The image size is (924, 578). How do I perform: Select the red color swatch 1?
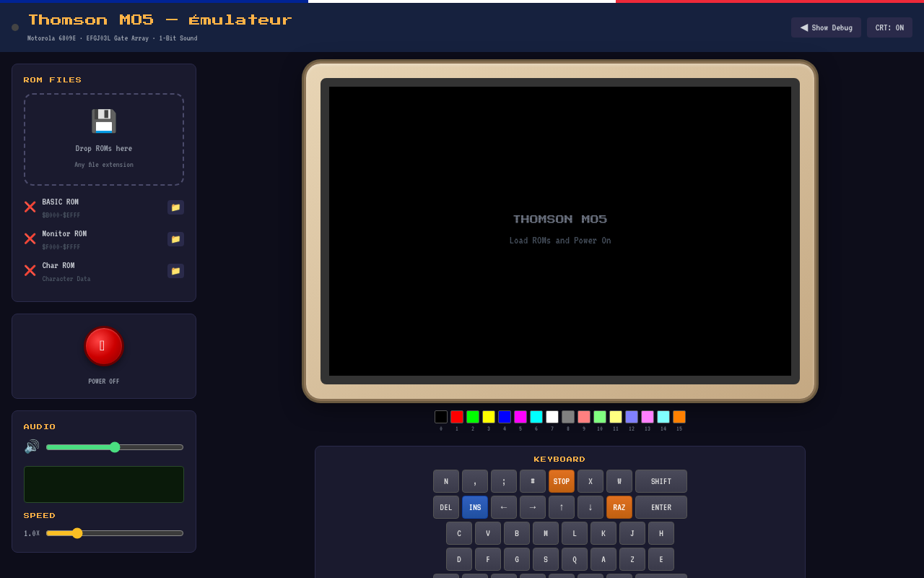[457, 417]
